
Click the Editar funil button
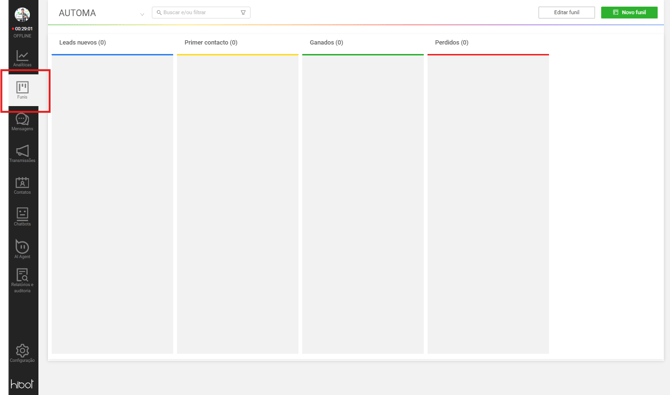(566, 12)
